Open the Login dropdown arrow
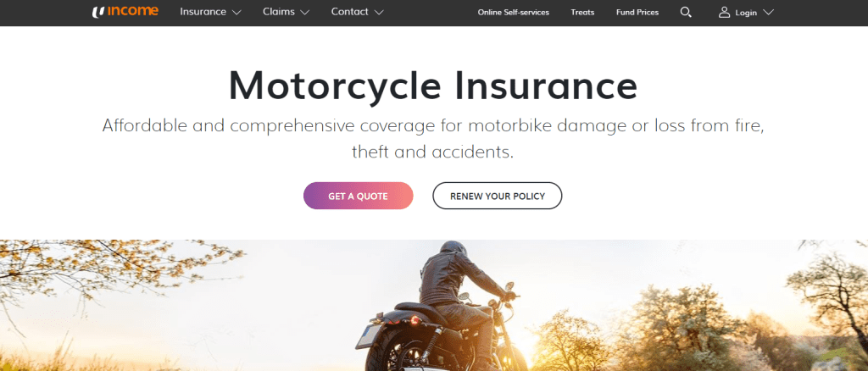Image resolution: width=868 pixels, height=371 pixels. (768, 12)
